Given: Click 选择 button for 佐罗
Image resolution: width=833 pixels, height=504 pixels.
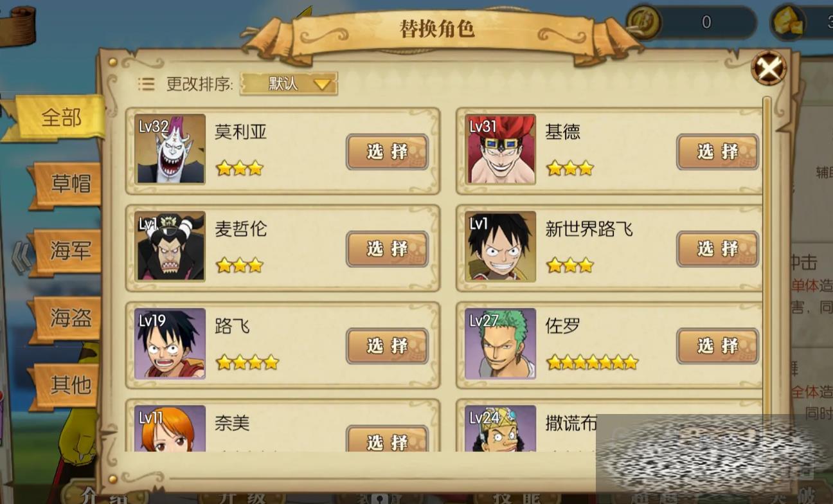Looking at the screenshot, I should [x=718, y=346].
